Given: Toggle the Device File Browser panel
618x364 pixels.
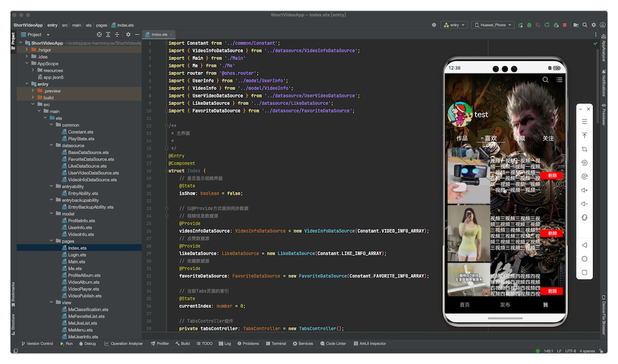Looking at the screenshot, I should 604,315.
